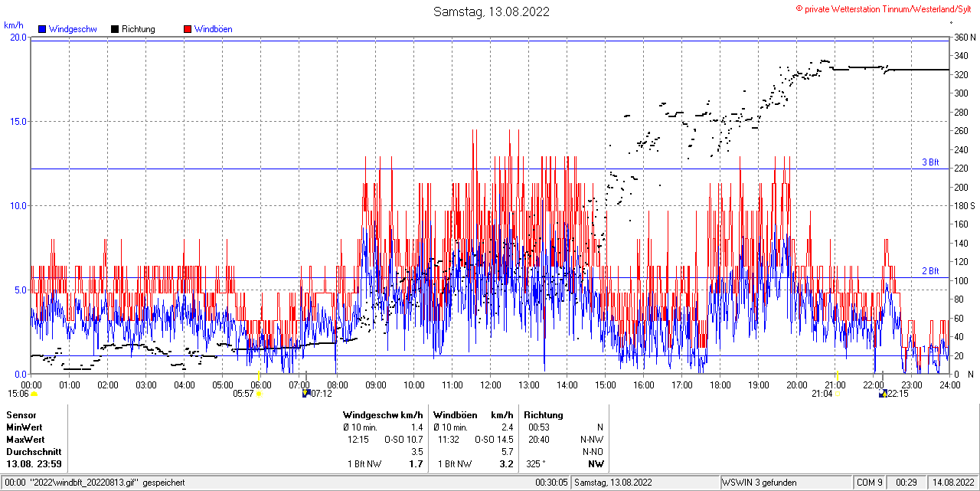Click the 14.08.2022 status bar date
The image size is (980, 491).
(952, 483)
